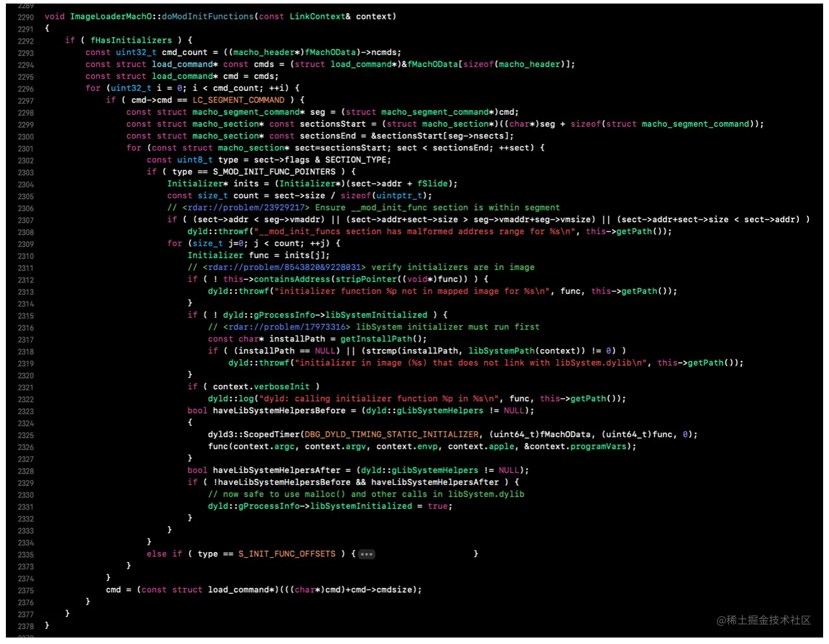Image resolution: width=829 pixels, height=644 pixels.
Task: Click the context.apple argument
Action: pyautogui.click(x=481, y=446)
